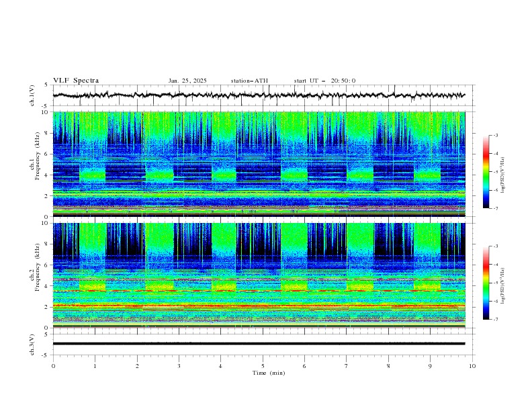The width and height of the screenshot is (532, 411).
Task: Click the "VLF Spectra" title text
Action: click(76, 81)
